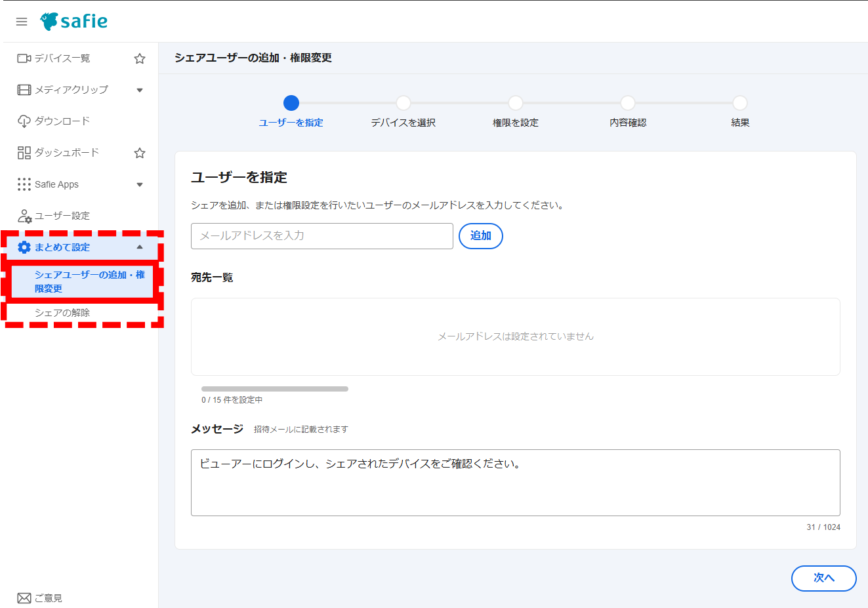Select the ユーザーを指定 step circle
The image size is (868, 608).
[291, 103]
